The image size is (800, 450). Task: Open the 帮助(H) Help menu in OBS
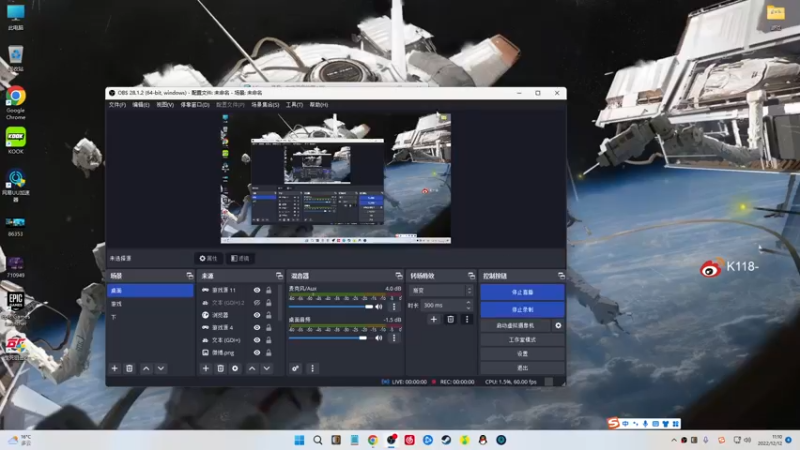319,105
